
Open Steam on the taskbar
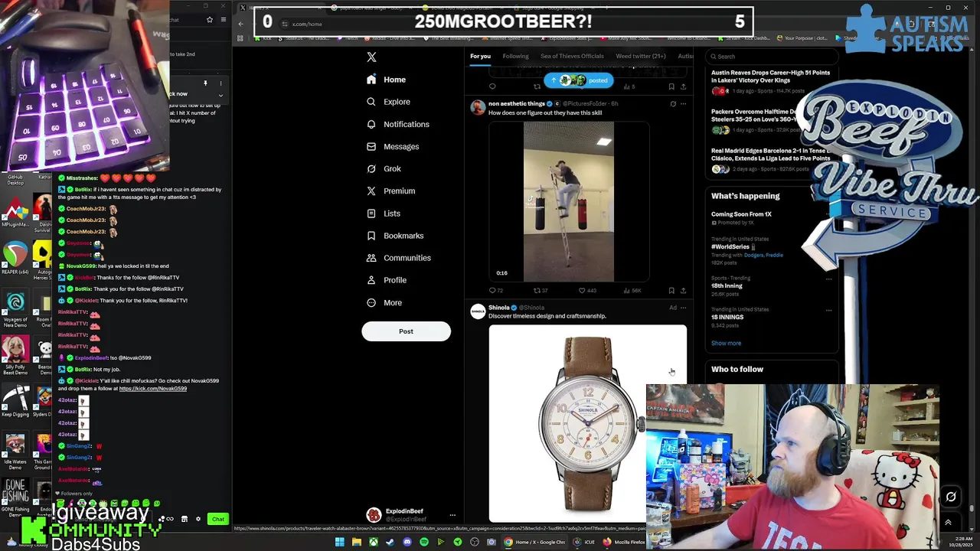click(x=390, y=542)
